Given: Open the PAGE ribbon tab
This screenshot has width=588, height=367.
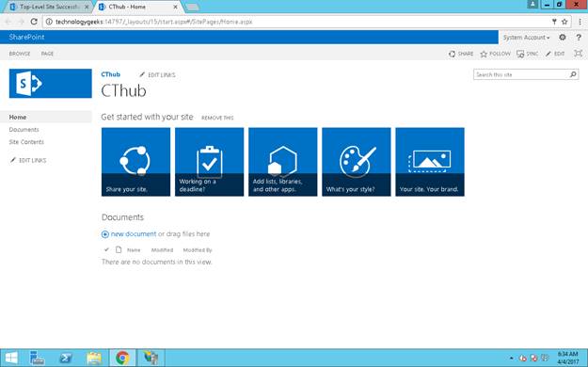Looking at the screenshot, I should click(x=47, y=54).
